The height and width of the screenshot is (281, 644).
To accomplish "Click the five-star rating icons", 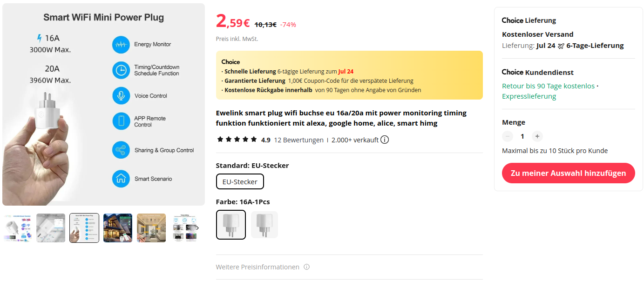I will (237, 140).
